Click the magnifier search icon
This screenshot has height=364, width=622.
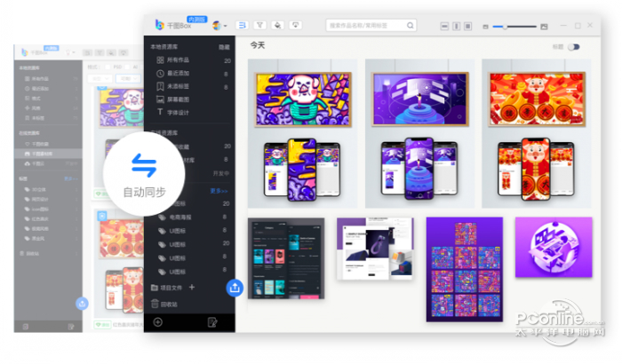click(411, 26)
